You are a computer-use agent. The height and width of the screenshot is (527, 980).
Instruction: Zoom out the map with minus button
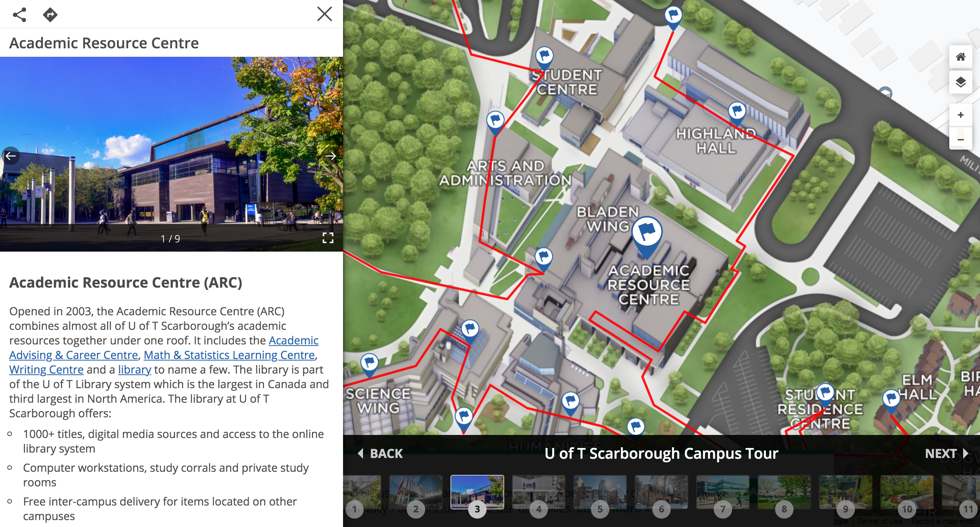960,139
